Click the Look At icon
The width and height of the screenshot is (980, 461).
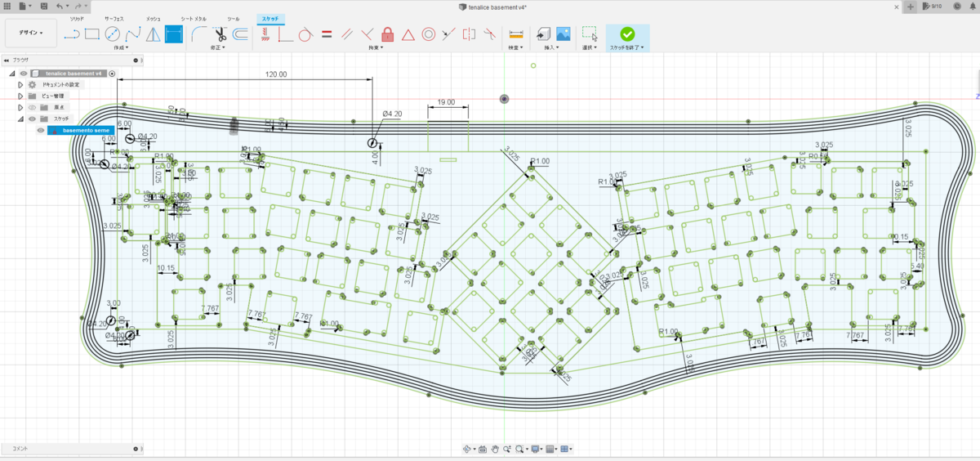483,449
